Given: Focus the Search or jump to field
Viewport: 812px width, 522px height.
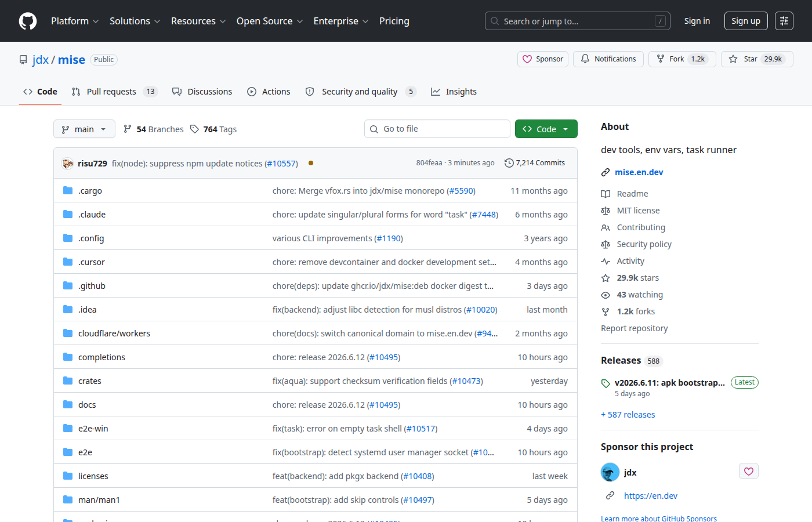Looking at the screenshot, I should click(578, 21).
